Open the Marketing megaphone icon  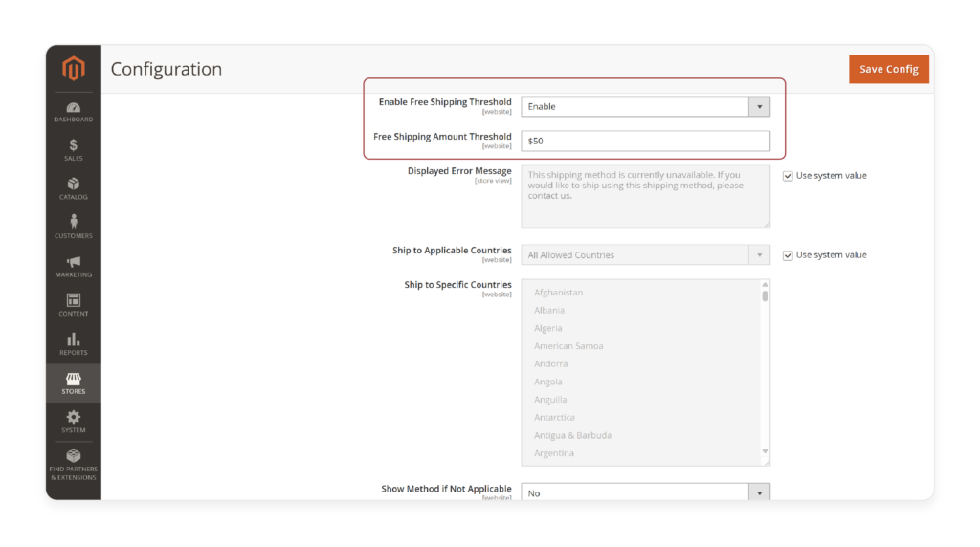[74, 263]
